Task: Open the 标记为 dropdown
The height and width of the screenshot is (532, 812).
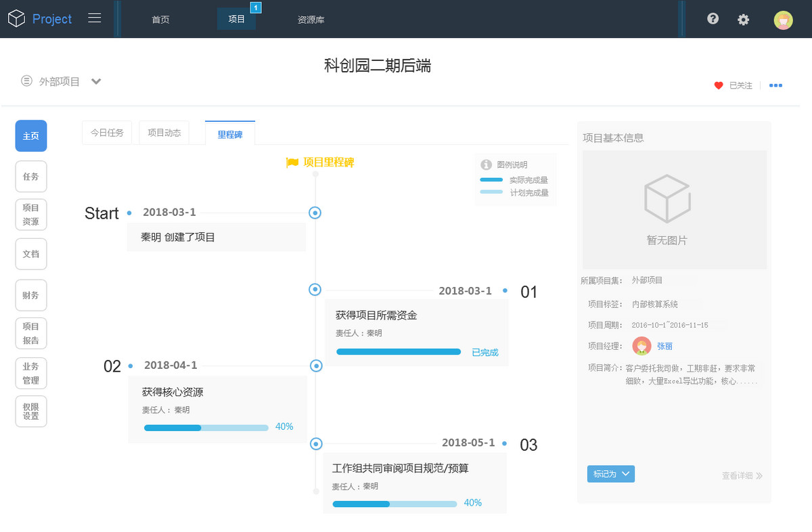Action: [x=610, y=474]
